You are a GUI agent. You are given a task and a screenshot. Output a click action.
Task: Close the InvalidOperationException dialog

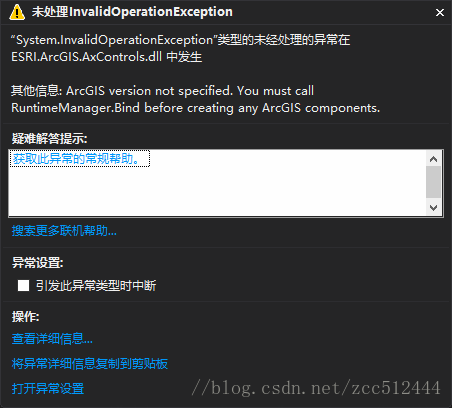(440, 13)
